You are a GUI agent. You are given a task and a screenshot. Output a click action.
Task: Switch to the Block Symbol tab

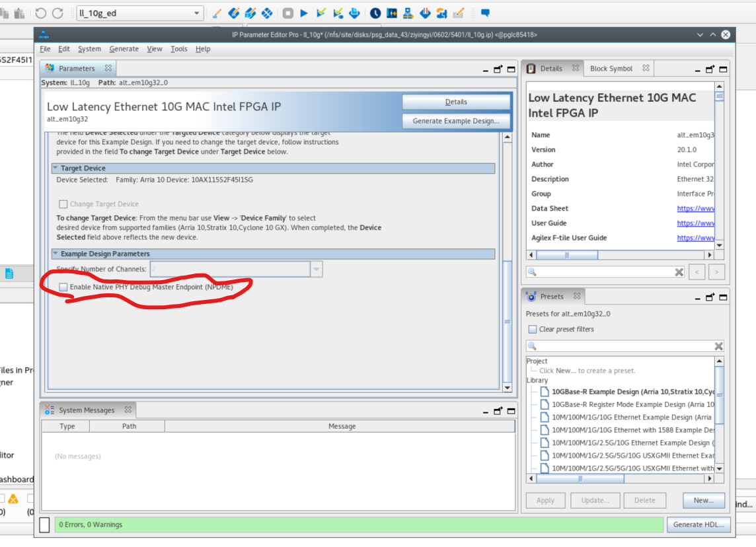coord(611,69)
